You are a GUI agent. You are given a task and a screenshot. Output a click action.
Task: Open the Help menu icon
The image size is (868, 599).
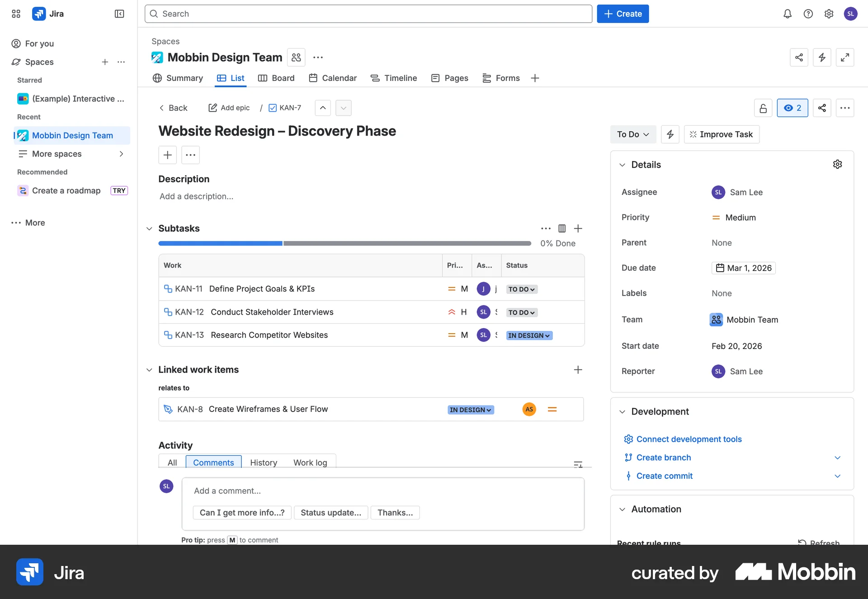click(808, 14)
